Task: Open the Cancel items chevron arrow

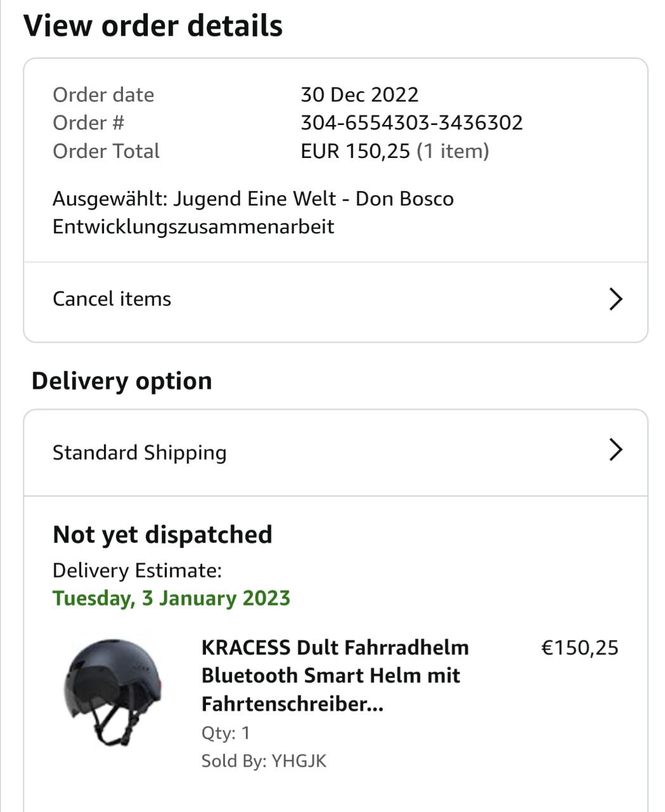Action: click(616, 299)
